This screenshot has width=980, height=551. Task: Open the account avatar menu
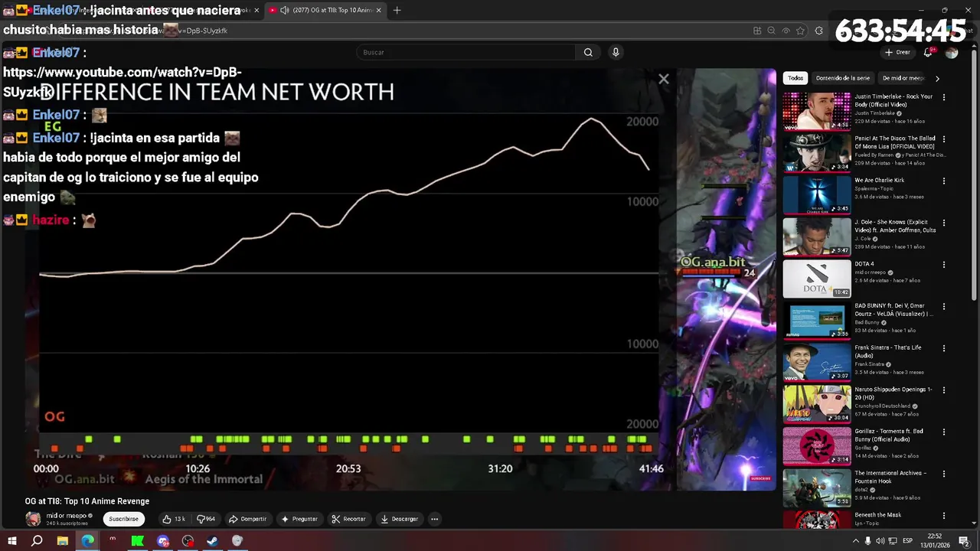click(952, 52)
